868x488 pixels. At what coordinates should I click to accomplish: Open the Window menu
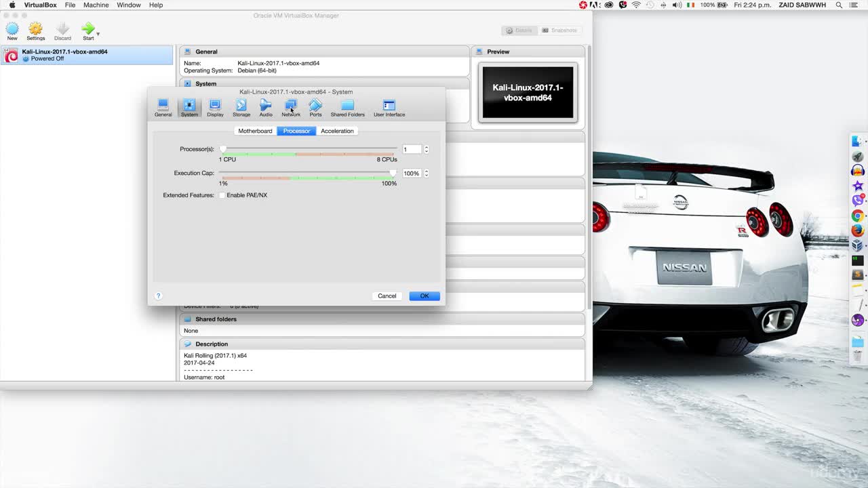coord(128,5)
